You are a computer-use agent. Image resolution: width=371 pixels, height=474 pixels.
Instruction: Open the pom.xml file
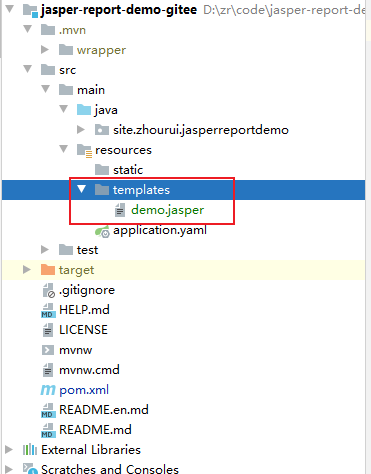[x=84, y=390]
